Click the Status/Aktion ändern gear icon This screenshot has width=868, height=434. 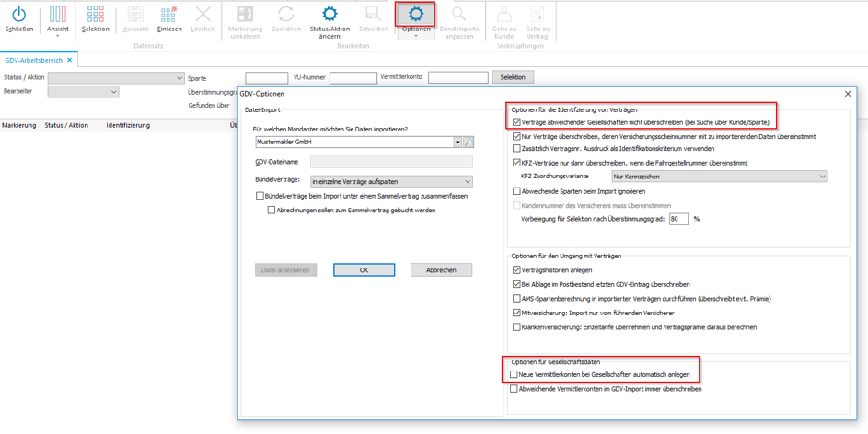pos(330,14)
